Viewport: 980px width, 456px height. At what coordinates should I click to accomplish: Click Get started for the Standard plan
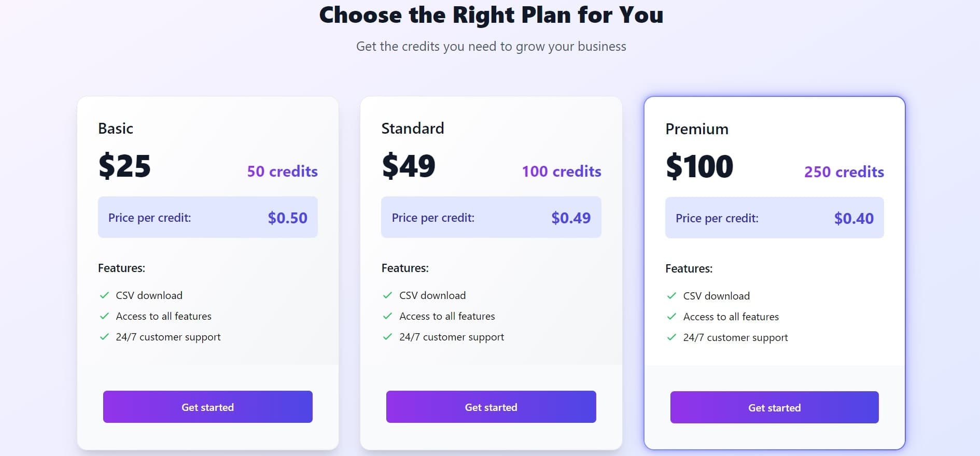click(x=491, y=407)
